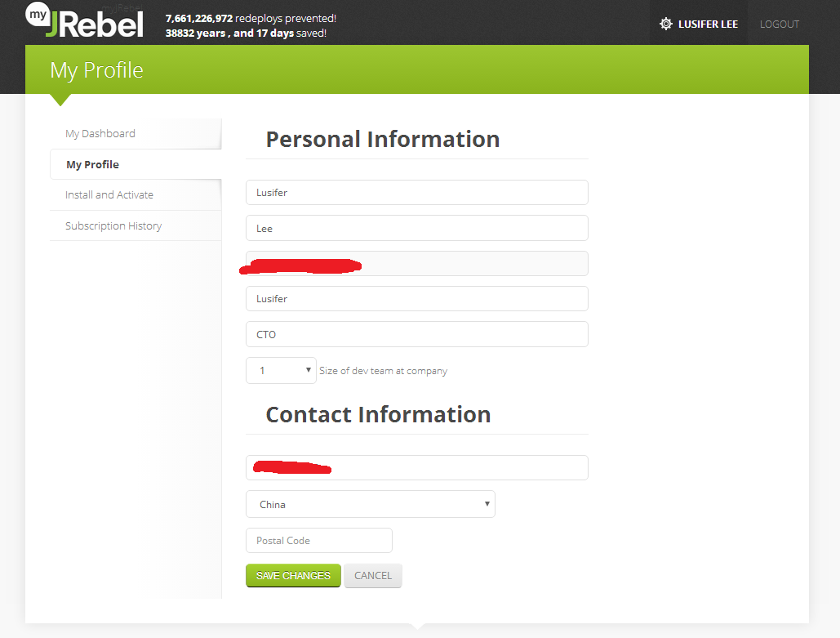Click the gear icon beside Lusifer Lee
The width and height of the screenshot is (840, 638).
[666, 24]
